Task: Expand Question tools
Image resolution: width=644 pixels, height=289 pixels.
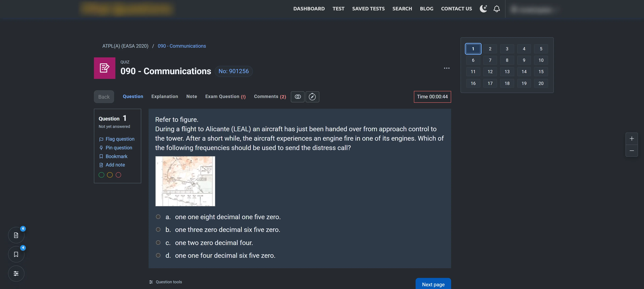Action: [x=166, y=282]
